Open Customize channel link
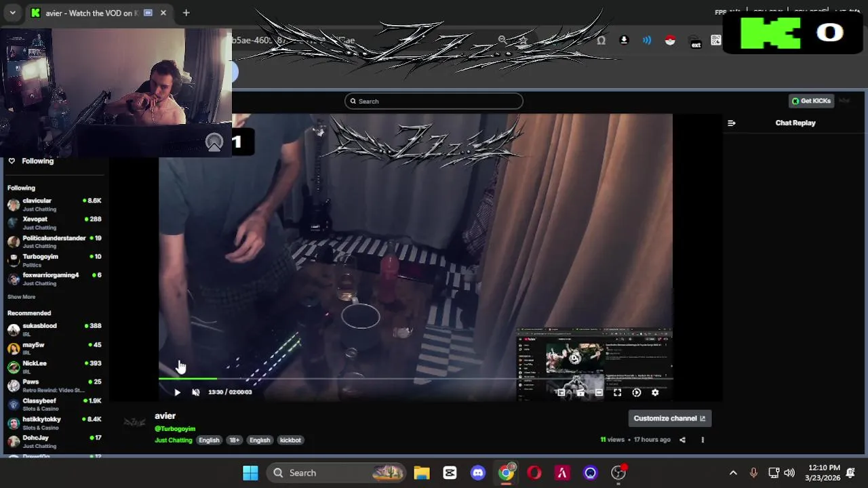The image size is (868, 488). [669, 418]
